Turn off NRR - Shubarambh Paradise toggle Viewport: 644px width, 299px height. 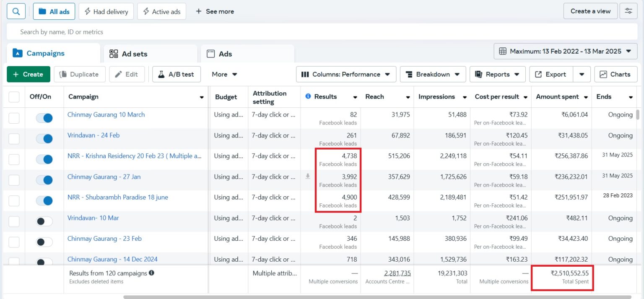44,201
